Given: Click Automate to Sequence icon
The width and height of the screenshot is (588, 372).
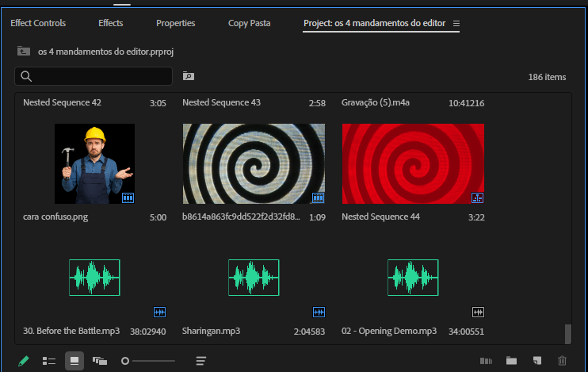Looking at the screenshot, I should pyautogui.click(x=486, y=361).
